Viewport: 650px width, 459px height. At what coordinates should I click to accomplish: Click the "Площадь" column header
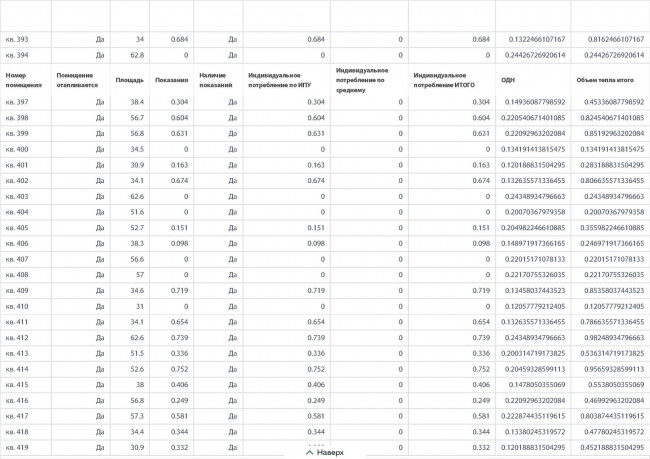pyautogui.click(x=129, y=80)
